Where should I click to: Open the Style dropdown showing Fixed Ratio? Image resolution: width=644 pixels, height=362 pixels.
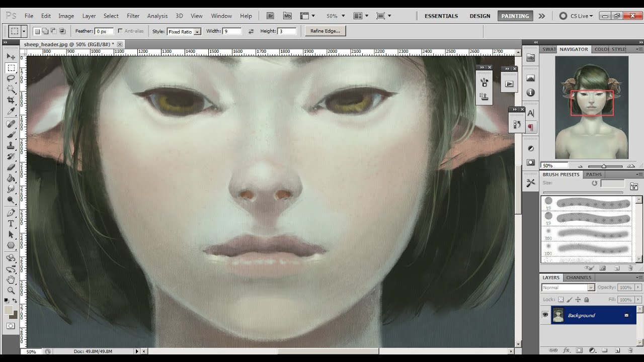click(x=184, y=32)
